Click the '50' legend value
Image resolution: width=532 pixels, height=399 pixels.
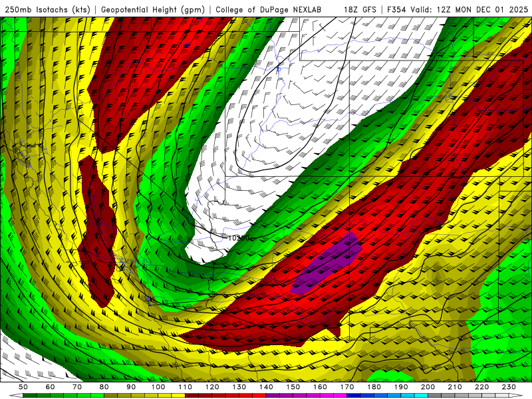(x=23, y=387)
